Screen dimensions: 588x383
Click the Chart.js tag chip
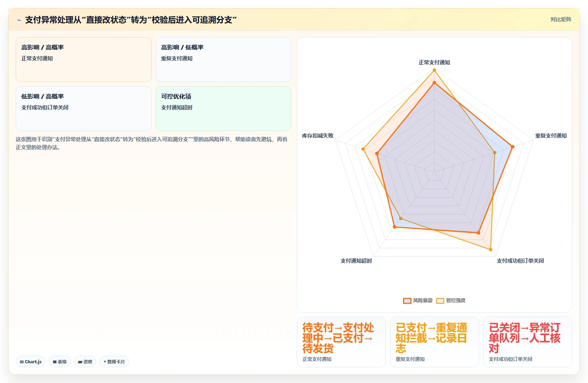click(x=31, y=362)
